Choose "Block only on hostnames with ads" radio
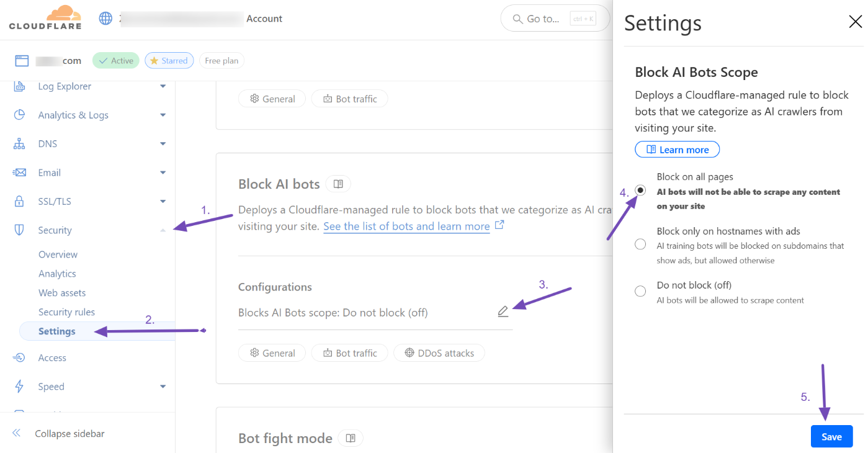The image size is (868, 453). tap(640, 244)
